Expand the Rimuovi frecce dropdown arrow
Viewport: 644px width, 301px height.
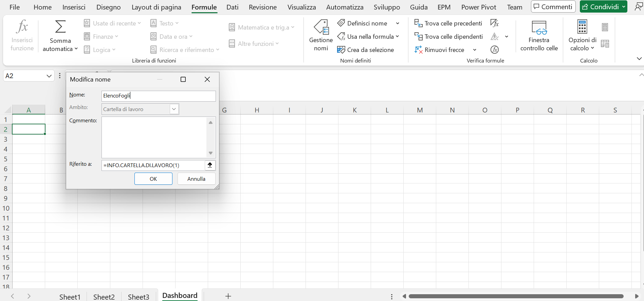click(x=475, y=50)
